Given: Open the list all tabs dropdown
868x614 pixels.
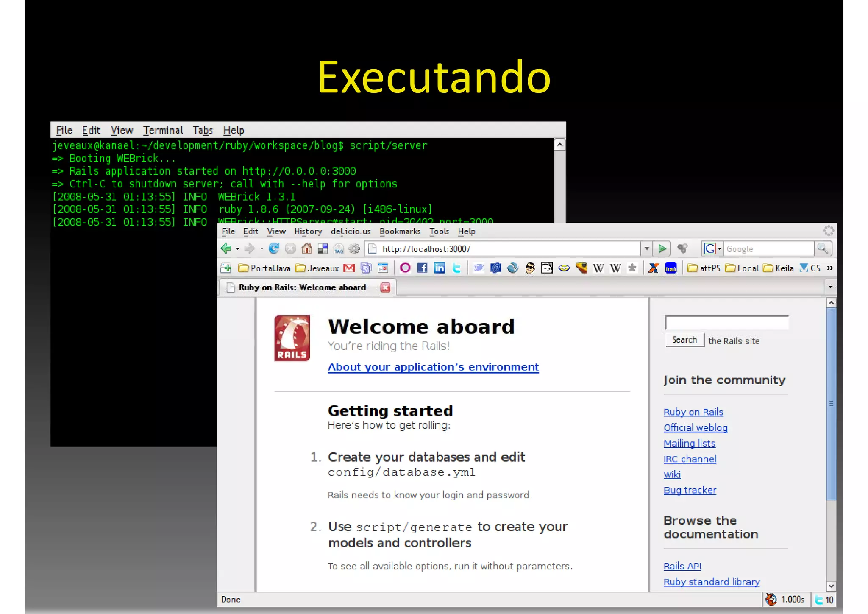Looking at the screenshot, I should tap(830, 287).
